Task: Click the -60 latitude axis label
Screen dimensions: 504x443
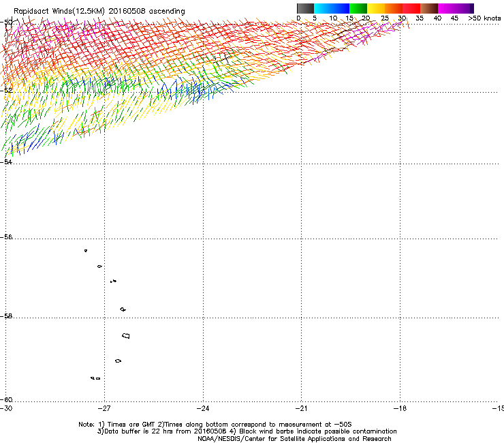Action: [x=6, y=399]
